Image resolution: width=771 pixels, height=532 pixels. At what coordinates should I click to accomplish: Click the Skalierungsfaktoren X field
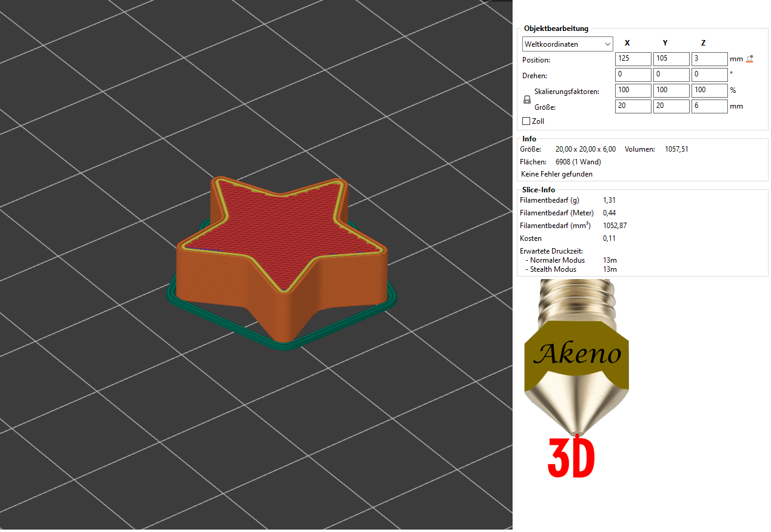(x=633, y=91)
